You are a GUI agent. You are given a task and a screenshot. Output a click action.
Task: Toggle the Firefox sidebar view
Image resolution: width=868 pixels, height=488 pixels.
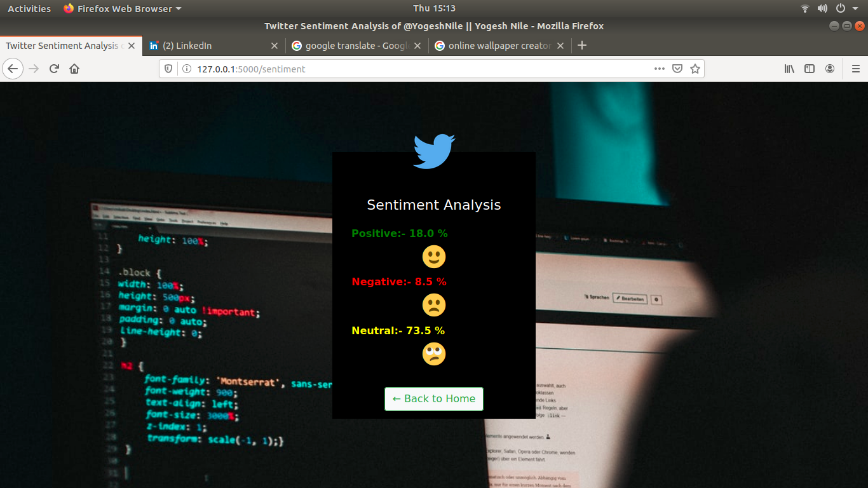point(810,69)
